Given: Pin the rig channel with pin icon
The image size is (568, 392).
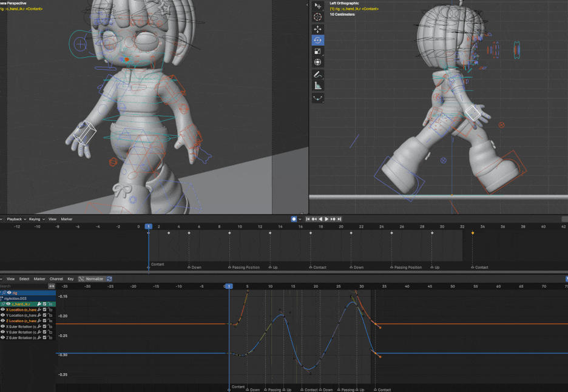Looking at the screenshot, I should (x=4, y=292).
